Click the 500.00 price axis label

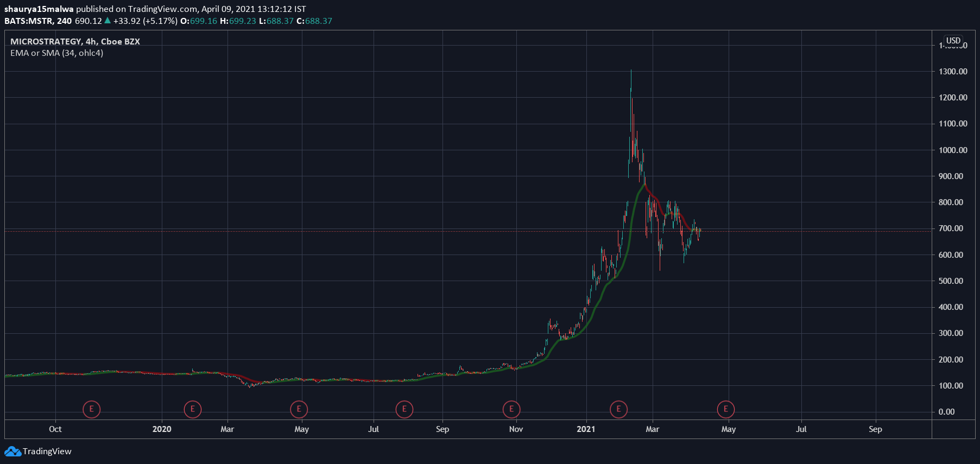pyautogui.click(x=951, y=281)
